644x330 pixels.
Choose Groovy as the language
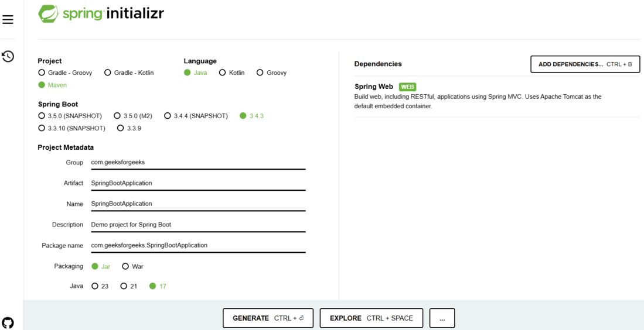[x=260, y=73]
